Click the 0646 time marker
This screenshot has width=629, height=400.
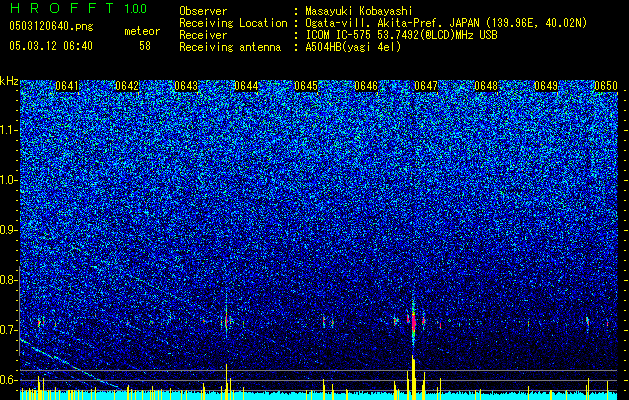coord(366,86)
